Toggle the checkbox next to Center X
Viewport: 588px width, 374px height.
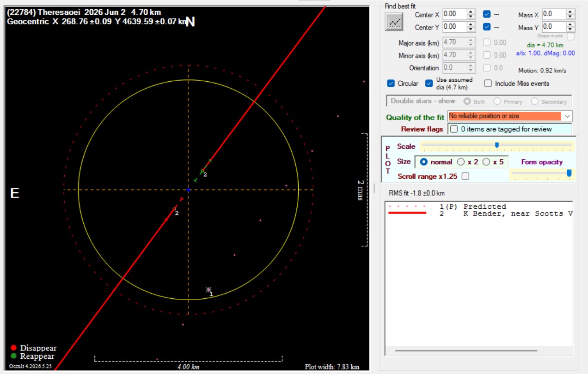coord(487,14)
